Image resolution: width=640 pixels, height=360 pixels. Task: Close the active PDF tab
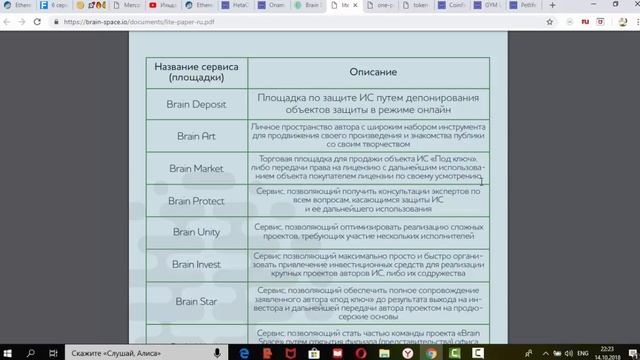click(355, 5)
